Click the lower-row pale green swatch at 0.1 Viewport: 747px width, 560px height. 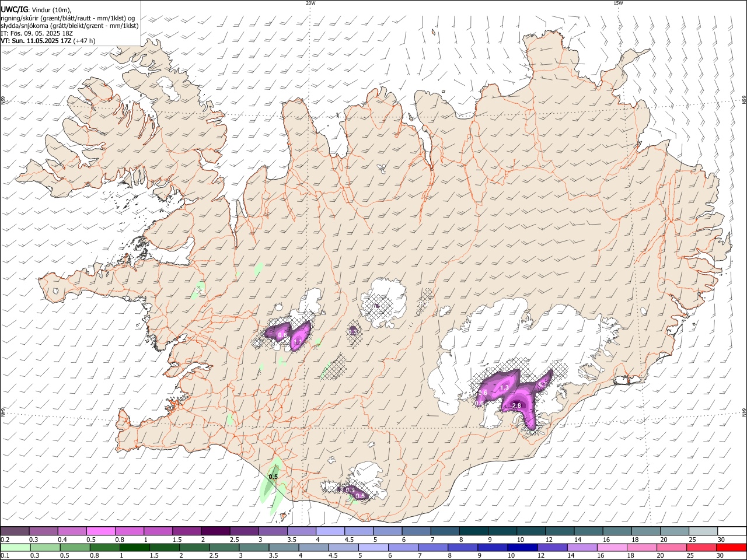tap(15, 547)
